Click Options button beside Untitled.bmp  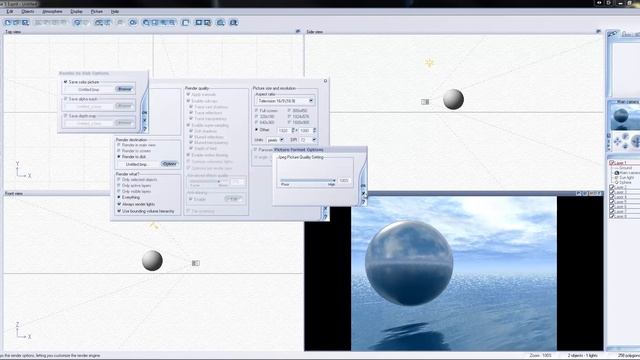[169, 164]
